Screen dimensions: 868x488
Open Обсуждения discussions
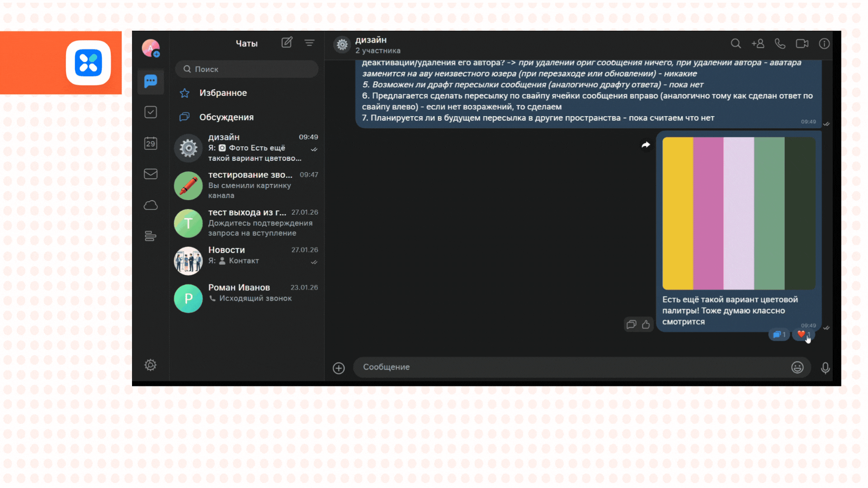(247, 117)
